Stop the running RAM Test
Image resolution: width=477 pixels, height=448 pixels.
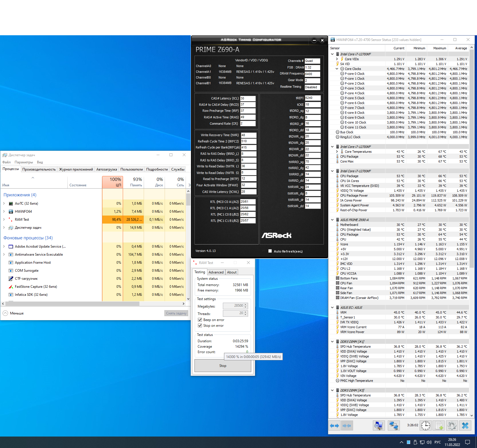click(223, 366)
